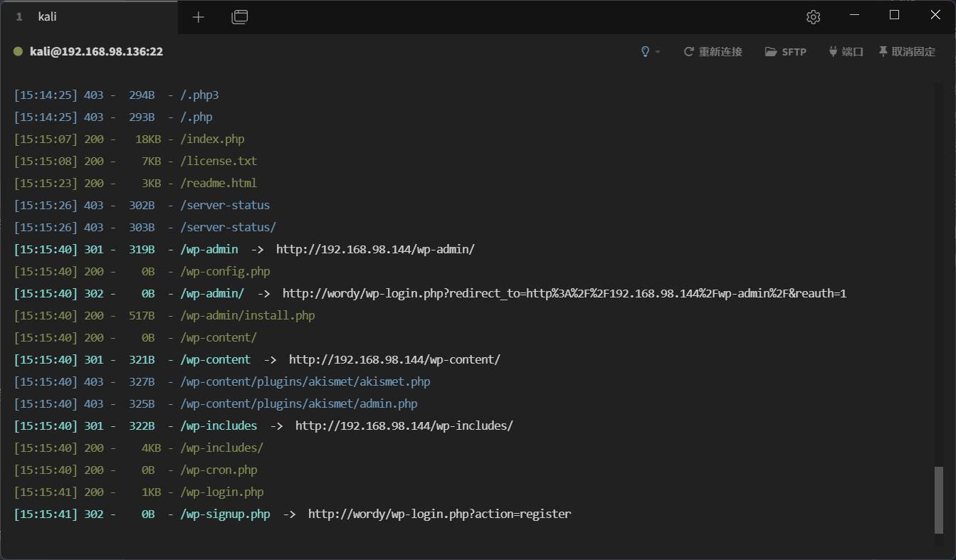The height and width of the screenshot is (560, 956).
Task: Select the 517B size value
Action: (x=142, y=315)
